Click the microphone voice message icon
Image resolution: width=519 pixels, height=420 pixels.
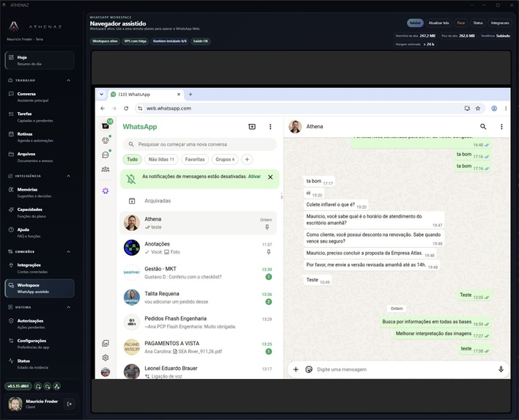click(x=501, y=369)
